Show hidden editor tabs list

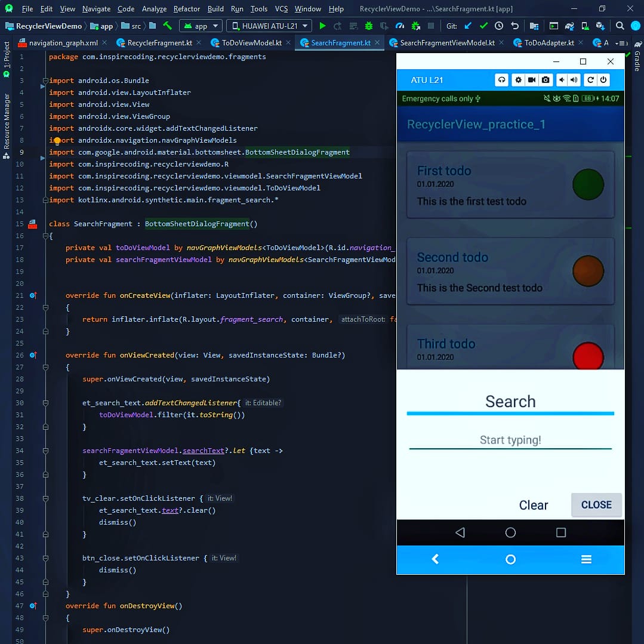[x=621, y=43]
